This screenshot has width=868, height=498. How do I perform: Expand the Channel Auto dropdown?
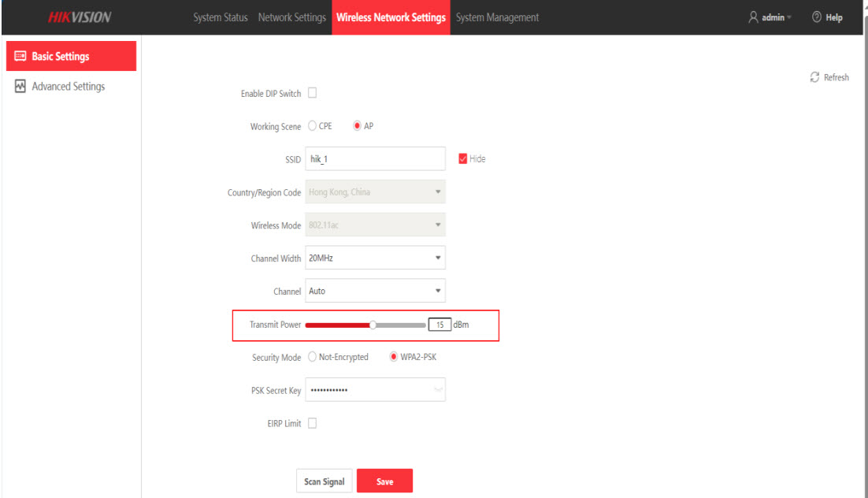tap(374, 291)
